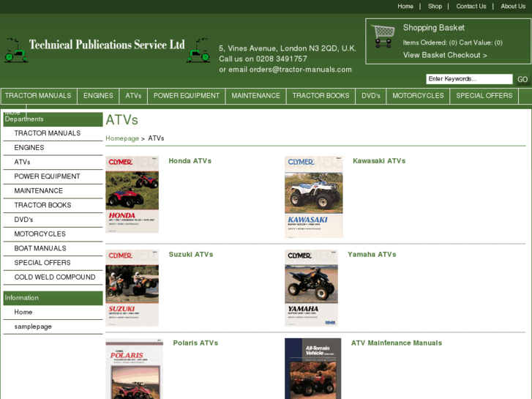The width and height of the screenshot is (532, 399).
Task: Focus the Enter Keywords search field
Action: coord(469,79)
